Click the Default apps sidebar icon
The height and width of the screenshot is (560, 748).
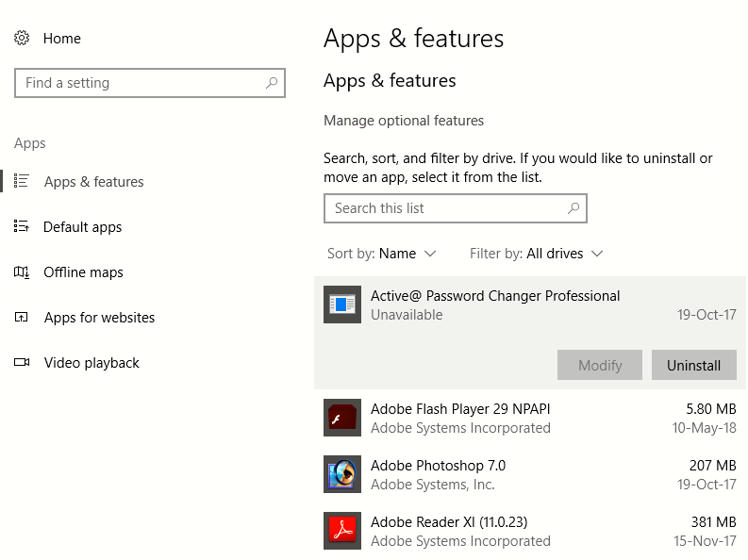point(21,226)
